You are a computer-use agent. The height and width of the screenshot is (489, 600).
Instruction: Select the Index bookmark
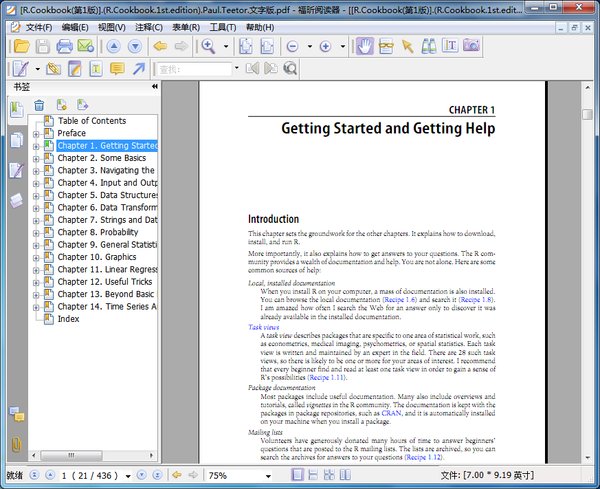coord(68,319)
